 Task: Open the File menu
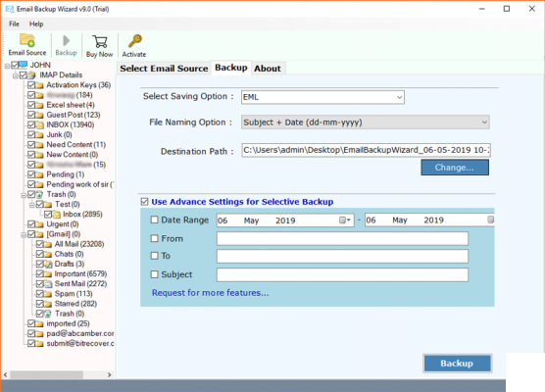(14, 24)
